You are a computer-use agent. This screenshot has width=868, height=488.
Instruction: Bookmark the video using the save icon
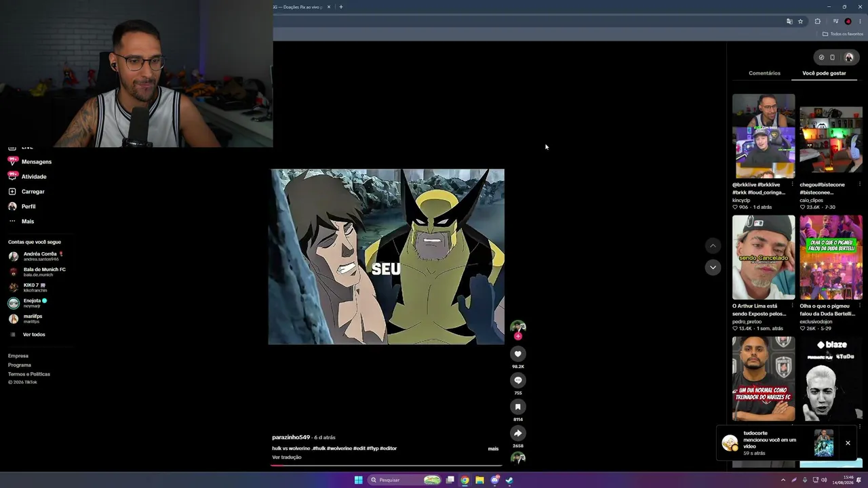point(517,407)
